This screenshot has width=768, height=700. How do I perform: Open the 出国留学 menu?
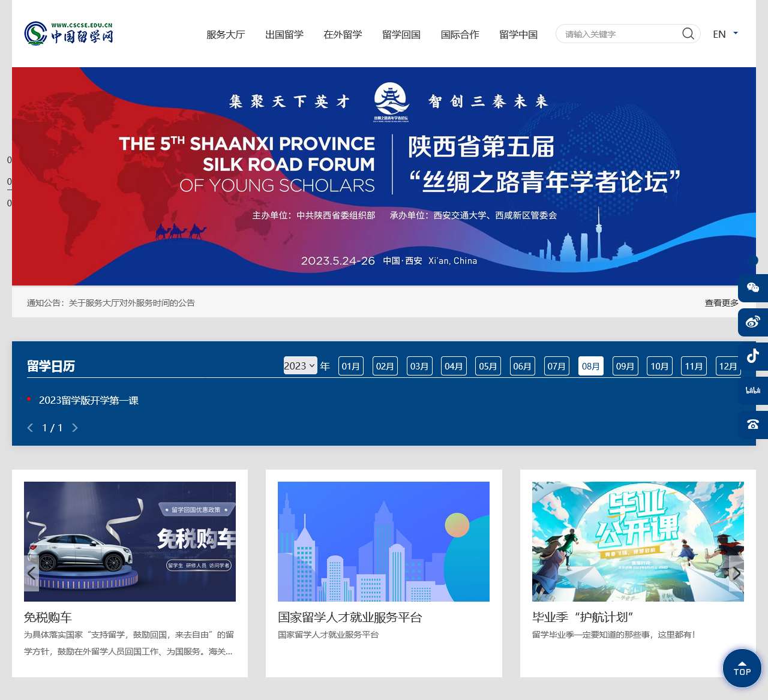(x=284, y=34)
